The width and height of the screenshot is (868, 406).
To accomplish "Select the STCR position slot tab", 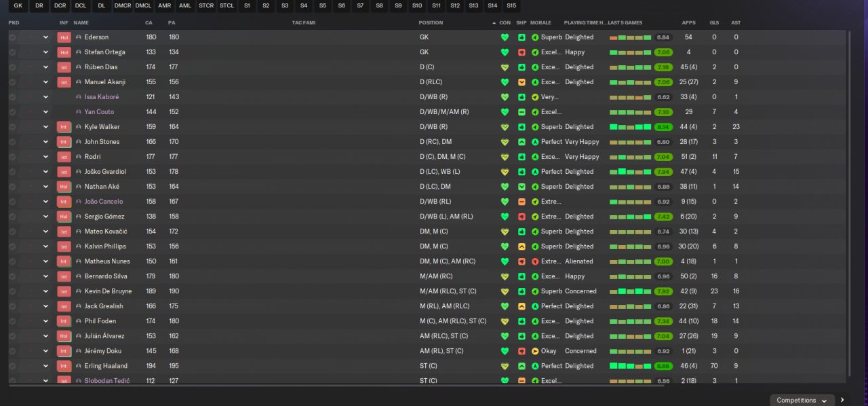I will click(206, 5).
